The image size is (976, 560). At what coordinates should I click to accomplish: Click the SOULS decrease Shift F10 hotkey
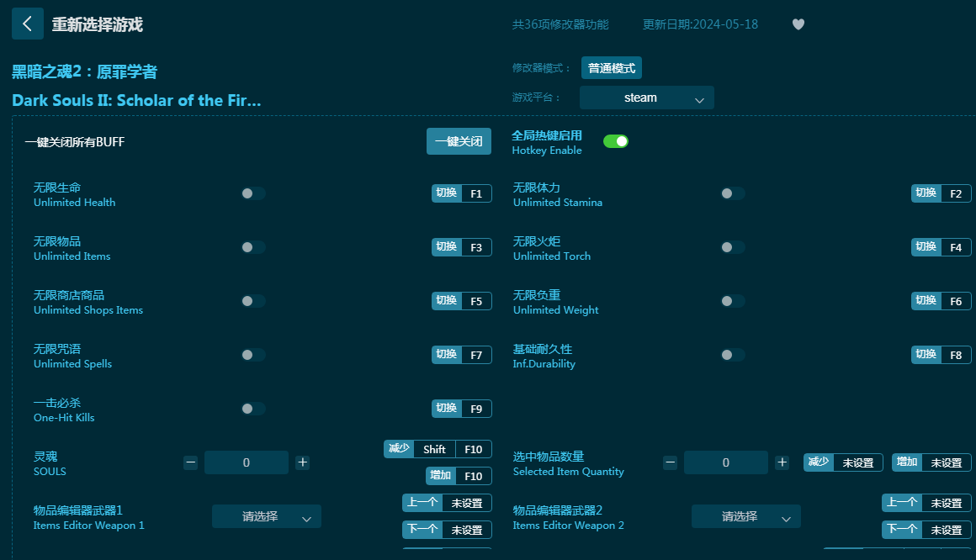pyautogui.click(x=438, y=449)
